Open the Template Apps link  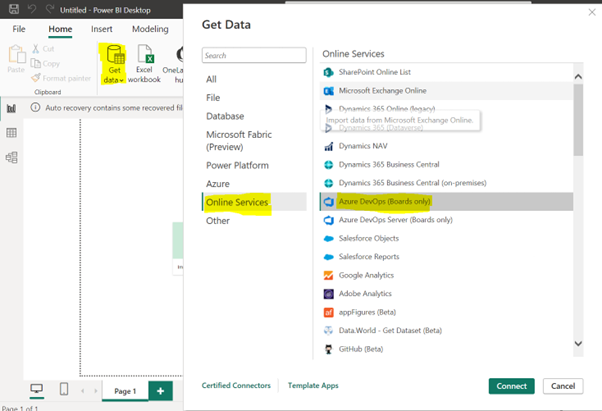click(313, 386)
